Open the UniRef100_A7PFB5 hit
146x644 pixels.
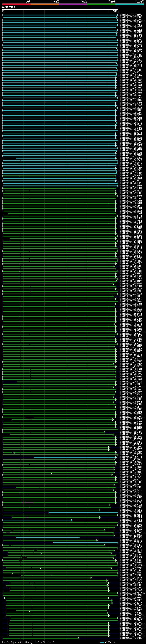click(x=131, y=25)
